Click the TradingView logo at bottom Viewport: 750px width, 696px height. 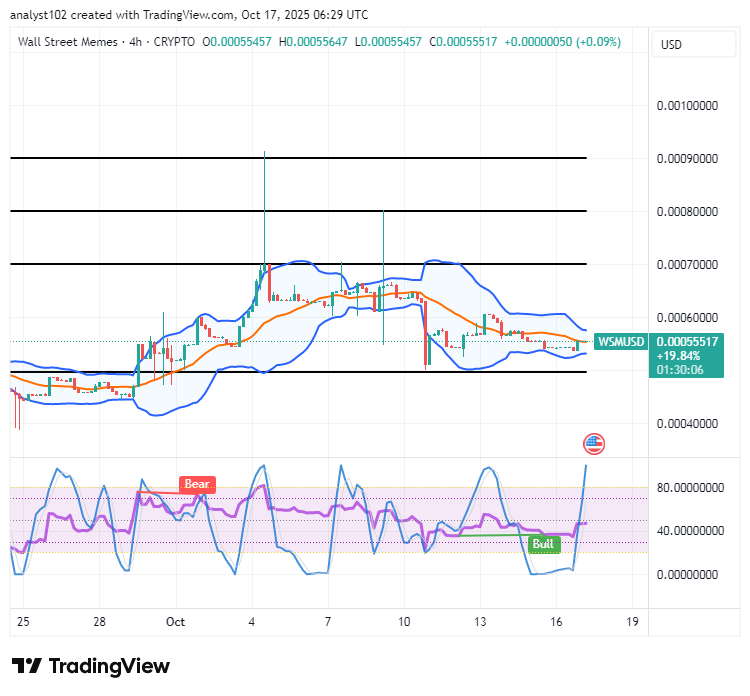tap(91, 666)
